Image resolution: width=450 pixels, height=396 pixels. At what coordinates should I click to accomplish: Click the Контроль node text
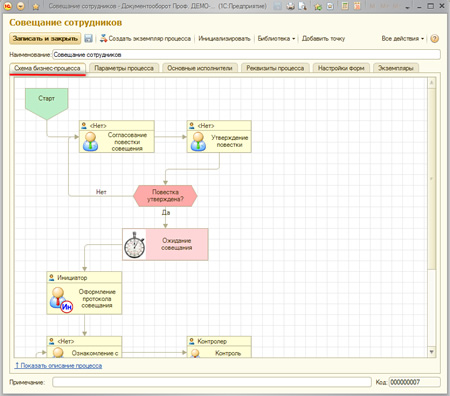tap(228, 353)
